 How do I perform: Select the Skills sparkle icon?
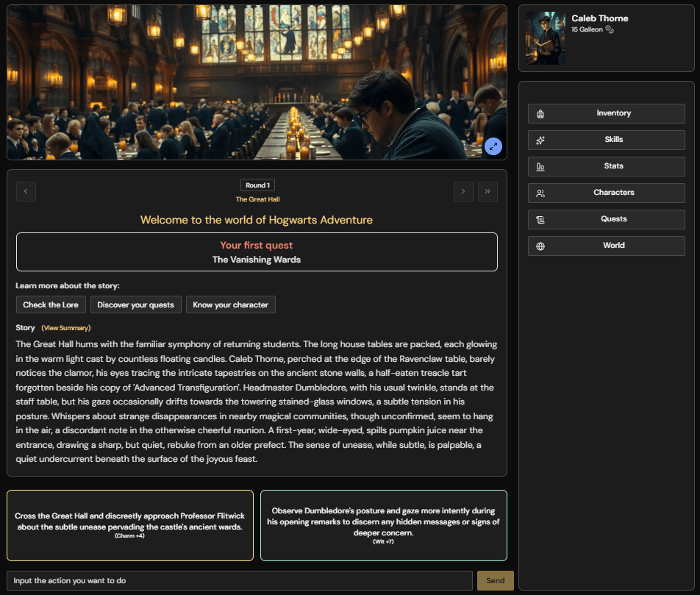[x=540, y=140]
